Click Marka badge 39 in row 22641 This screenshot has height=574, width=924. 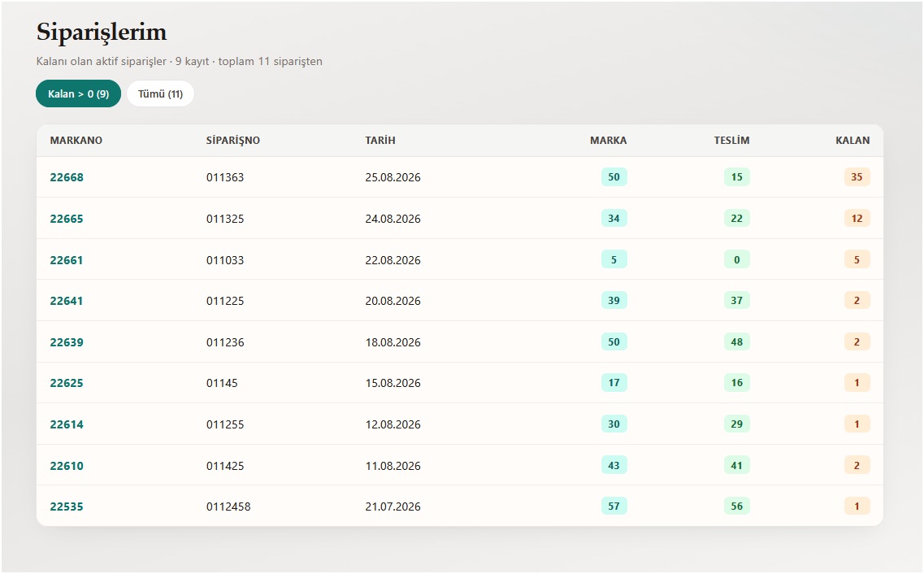tap(614, 300)
